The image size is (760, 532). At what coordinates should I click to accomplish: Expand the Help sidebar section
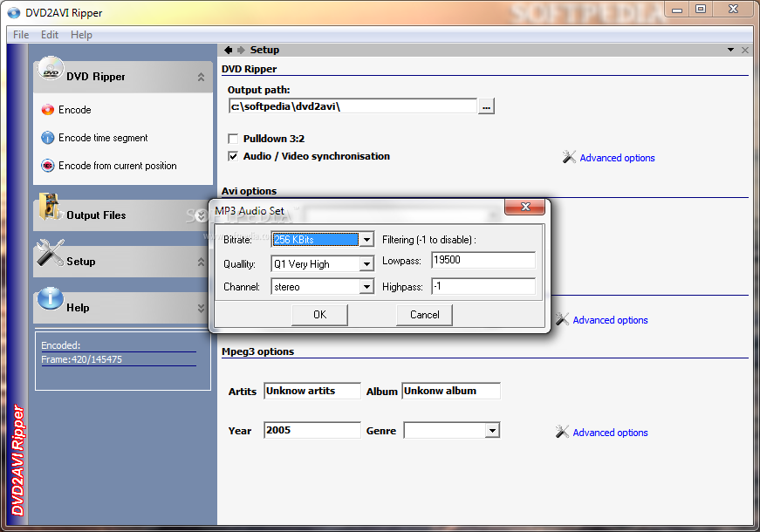point(201,308)
